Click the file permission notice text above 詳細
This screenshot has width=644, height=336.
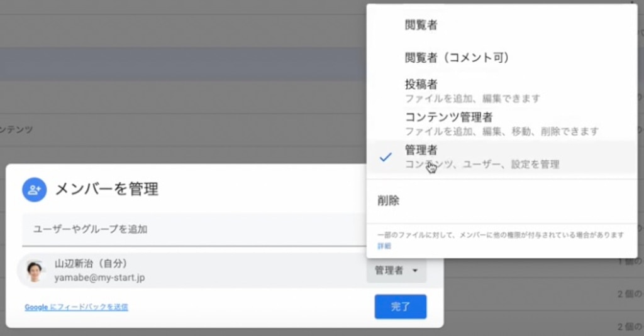pyautogui.click(x=500, y=235)
